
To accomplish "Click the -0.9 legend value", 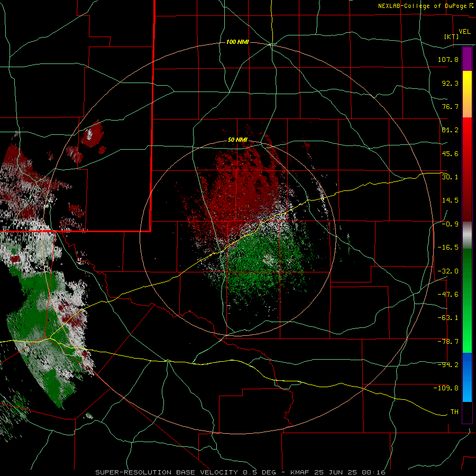I will pyautogui.click(x=450, y=224).
